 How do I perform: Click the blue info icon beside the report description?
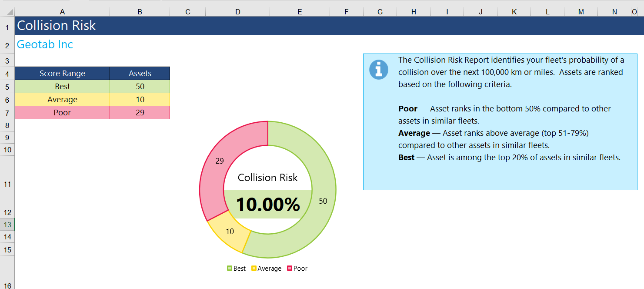(x=378, y=69)
